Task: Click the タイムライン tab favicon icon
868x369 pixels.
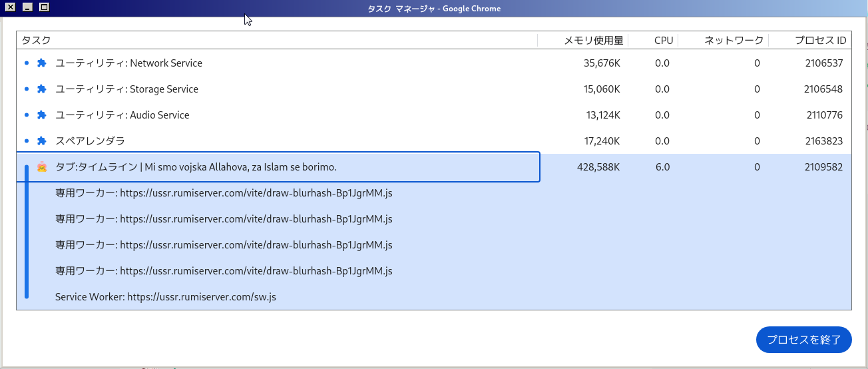Action: (x=41, y=167)
